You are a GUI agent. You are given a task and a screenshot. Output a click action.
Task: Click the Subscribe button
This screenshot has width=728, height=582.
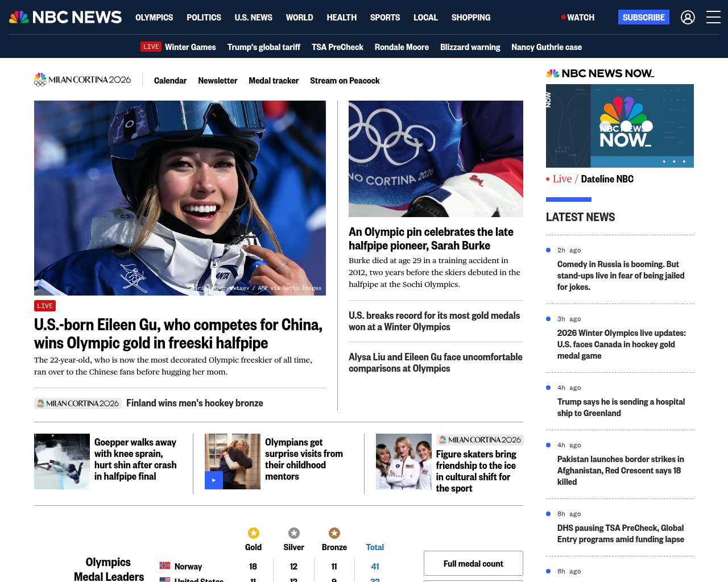click(x=644, y=18)
